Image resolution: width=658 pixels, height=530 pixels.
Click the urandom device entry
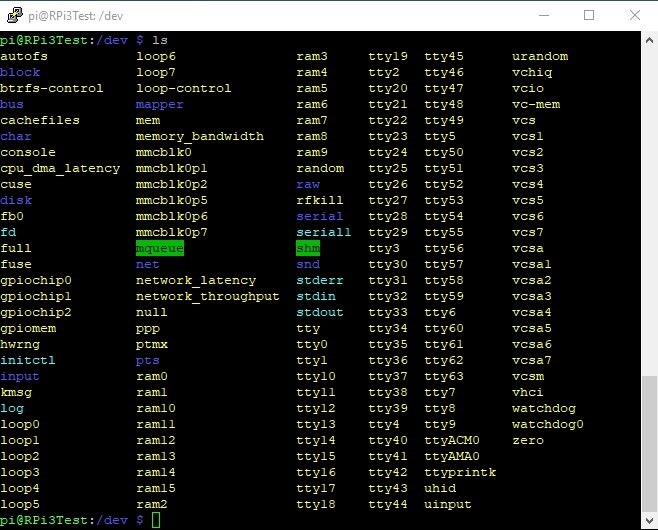pos(539,56)
